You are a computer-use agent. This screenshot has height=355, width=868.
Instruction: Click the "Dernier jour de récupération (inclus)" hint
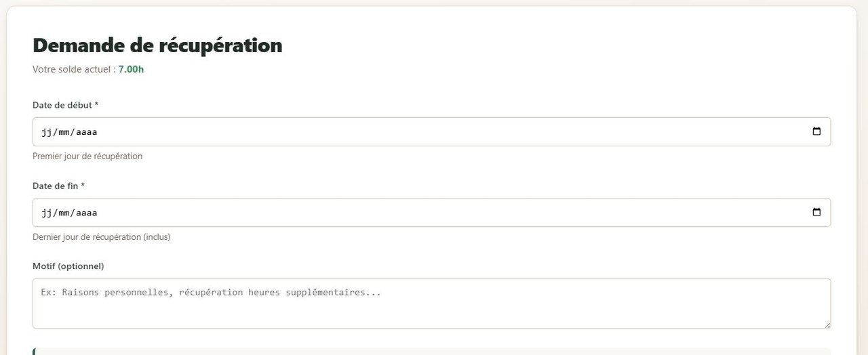[x=101, y=237]
